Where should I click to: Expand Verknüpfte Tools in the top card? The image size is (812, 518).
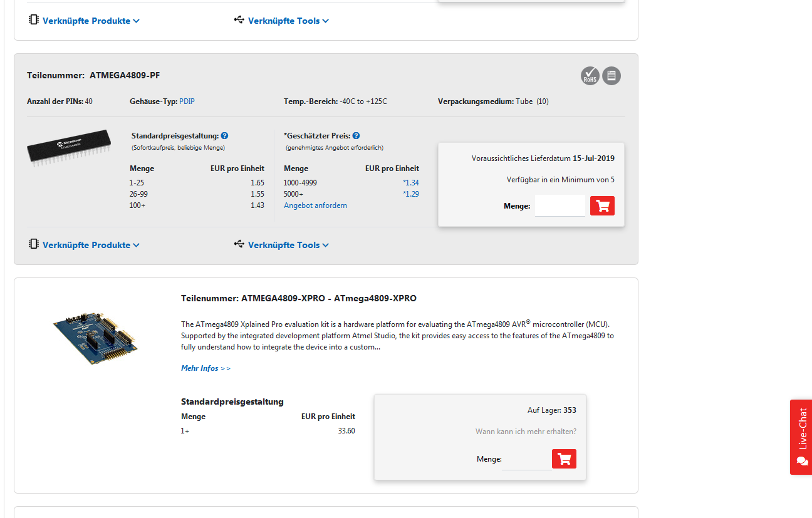[x=282, y=21]
